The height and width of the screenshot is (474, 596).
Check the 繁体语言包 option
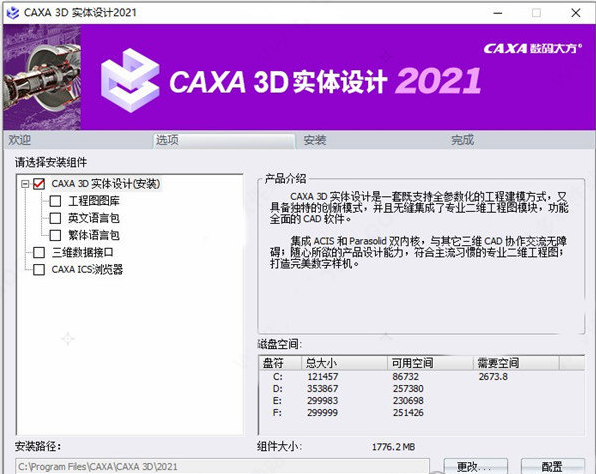pyautogui.click(x=55, y=235)
